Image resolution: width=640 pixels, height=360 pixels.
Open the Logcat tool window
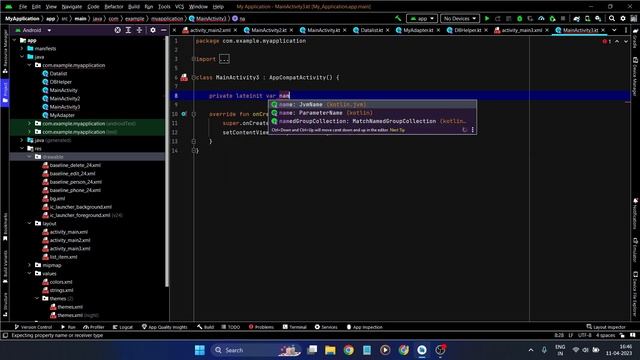(x=123, y=327)
